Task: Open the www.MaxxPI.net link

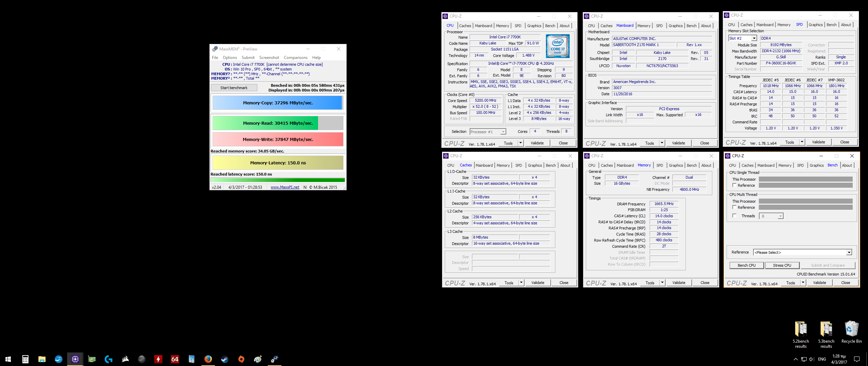Action: pyautogui.click(x=285, y=187)
